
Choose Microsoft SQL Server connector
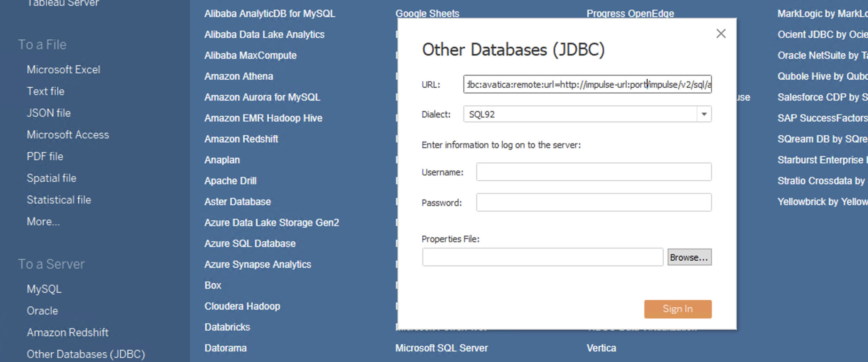tap(442, 348)
